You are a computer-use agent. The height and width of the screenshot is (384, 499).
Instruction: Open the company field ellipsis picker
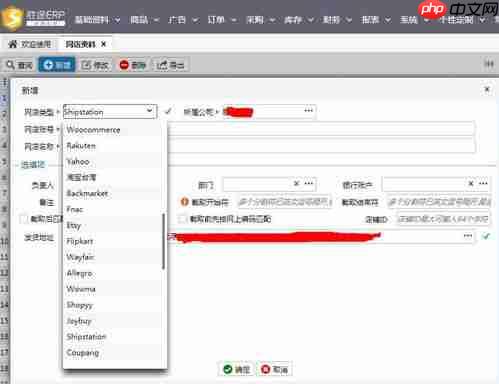point(308,111)
